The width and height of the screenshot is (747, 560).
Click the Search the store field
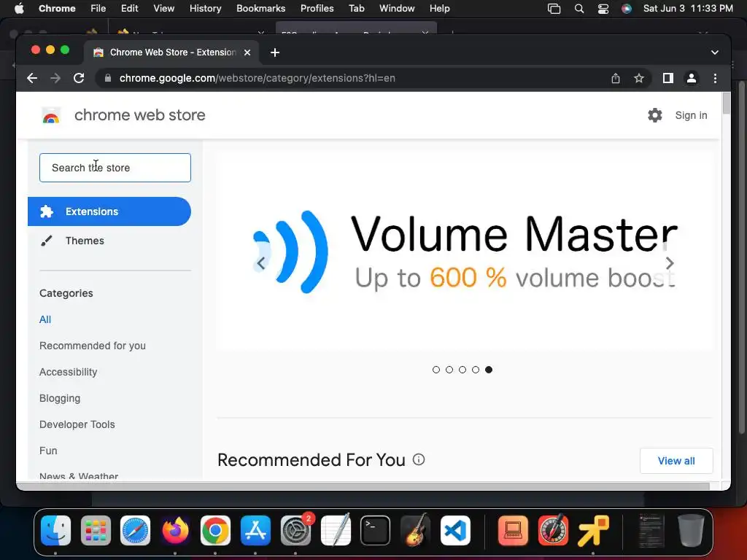coord(115,168)
